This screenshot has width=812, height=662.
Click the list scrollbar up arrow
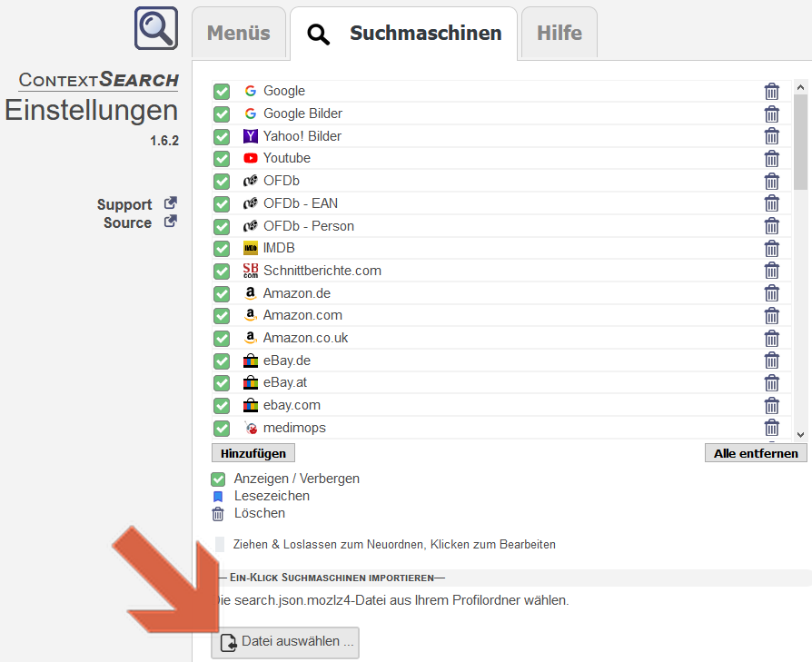[x=800, y=87]
